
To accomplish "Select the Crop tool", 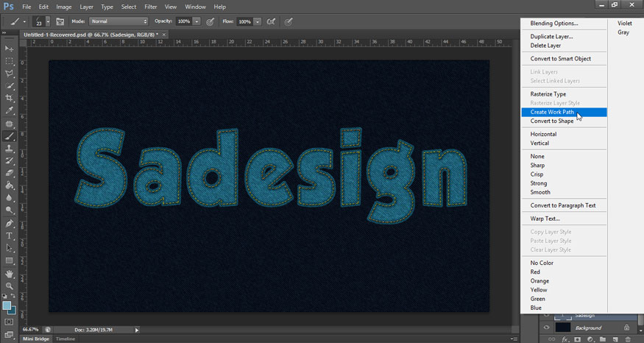I will pyautogui.click(x=9, y=98).
